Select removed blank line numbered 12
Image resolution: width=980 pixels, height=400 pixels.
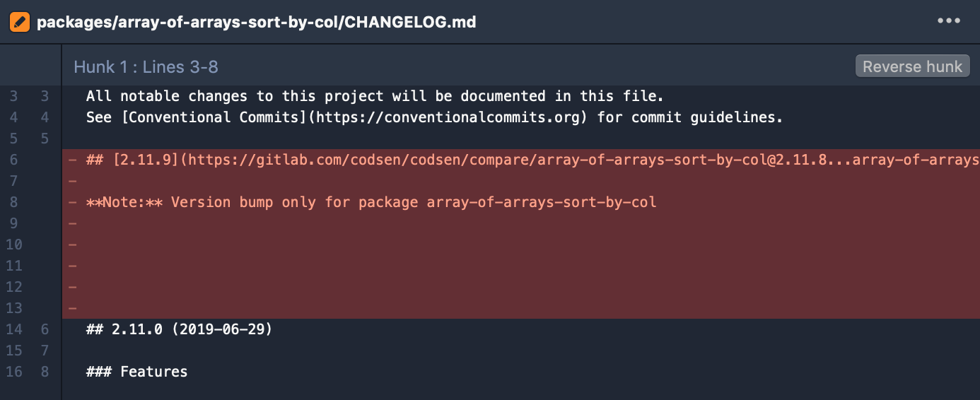click(521, 287)
